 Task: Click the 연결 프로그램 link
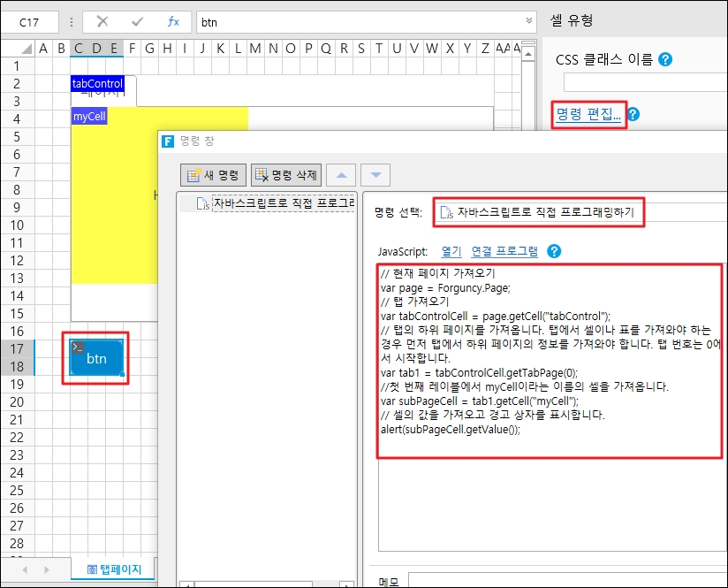504,251
